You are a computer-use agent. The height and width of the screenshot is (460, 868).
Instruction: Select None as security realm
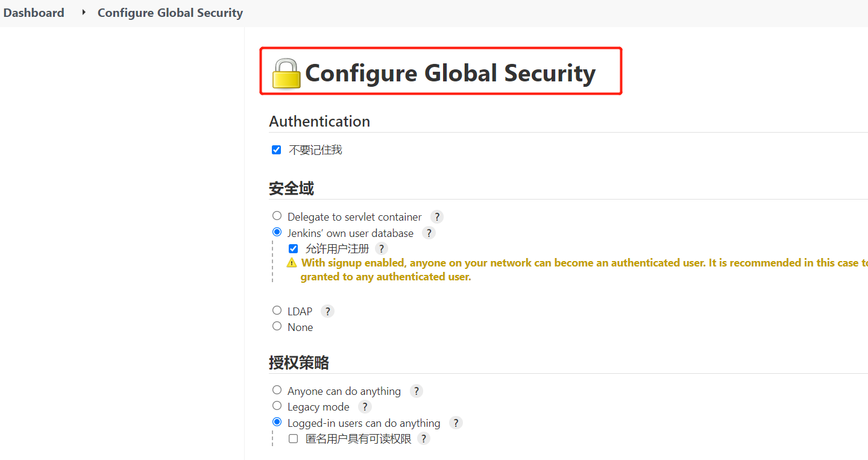coord(277,326)
